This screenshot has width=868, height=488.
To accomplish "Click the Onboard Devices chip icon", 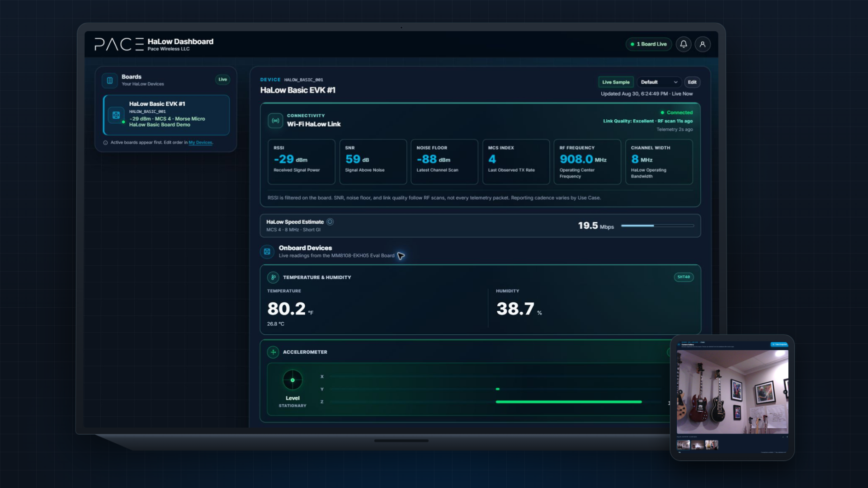I will (x=267, y=252).
